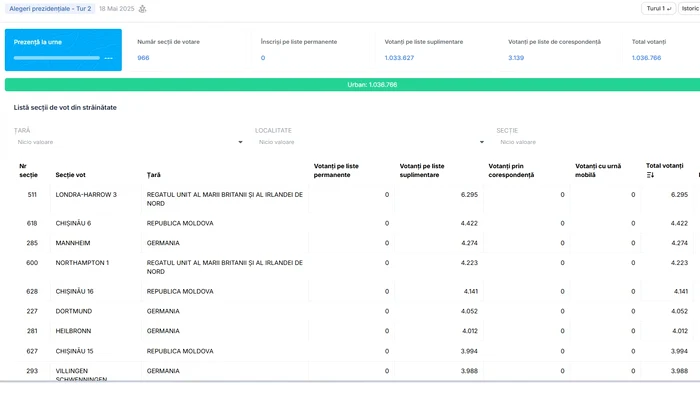Click section number 281

(32, 331)
